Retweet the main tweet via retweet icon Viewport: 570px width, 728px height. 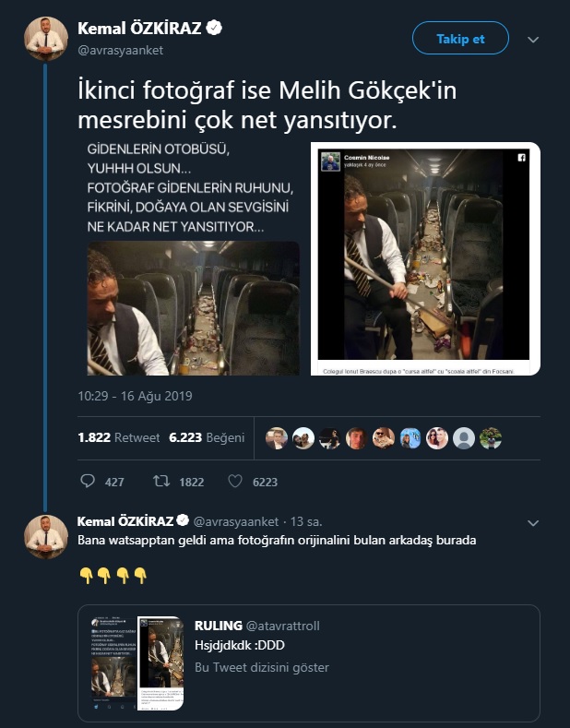pos(162,482)
